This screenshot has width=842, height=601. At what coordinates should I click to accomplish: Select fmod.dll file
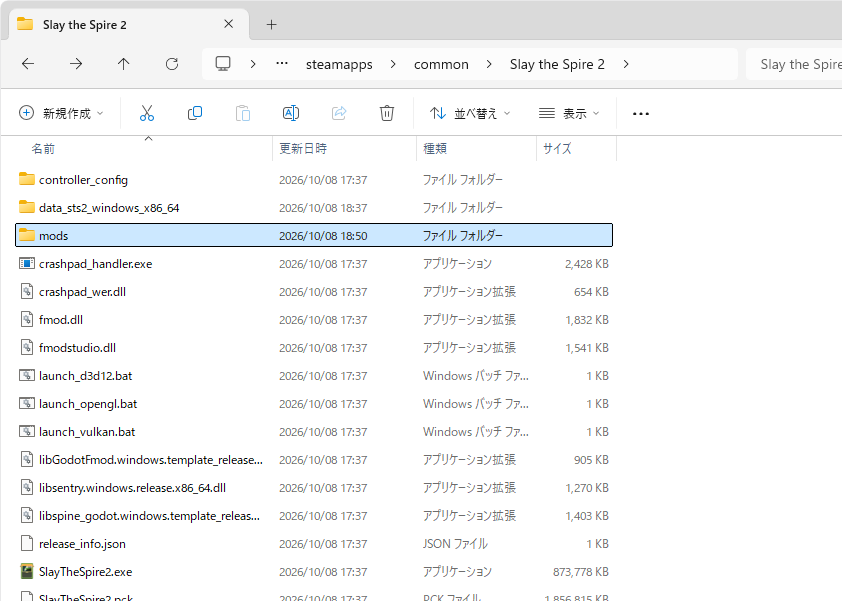click(314, 320)
